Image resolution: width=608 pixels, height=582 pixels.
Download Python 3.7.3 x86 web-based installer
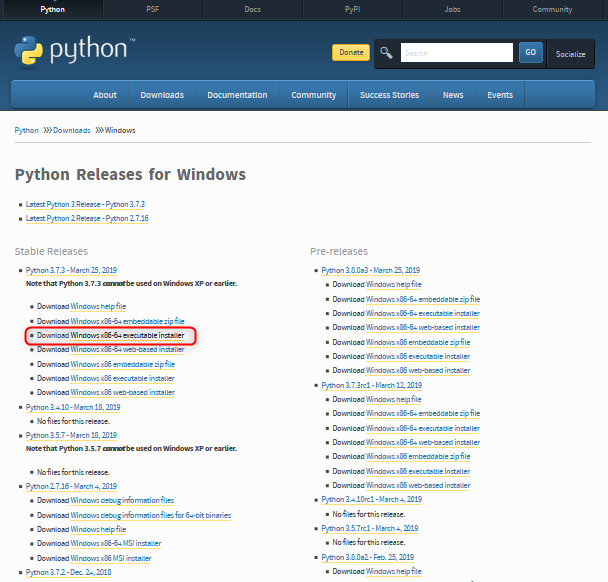[123, 392]
